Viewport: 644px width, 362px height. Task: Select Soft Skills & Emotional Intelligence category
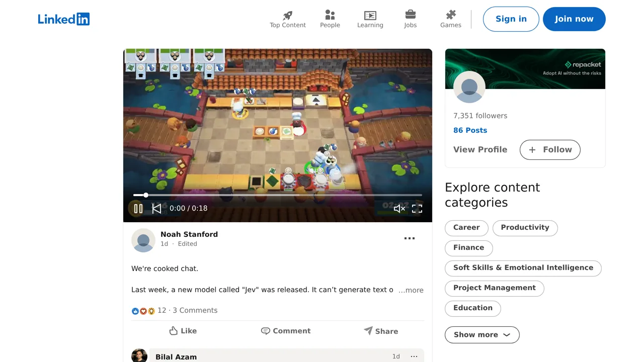pyautogui.click(x=523, y=268)
